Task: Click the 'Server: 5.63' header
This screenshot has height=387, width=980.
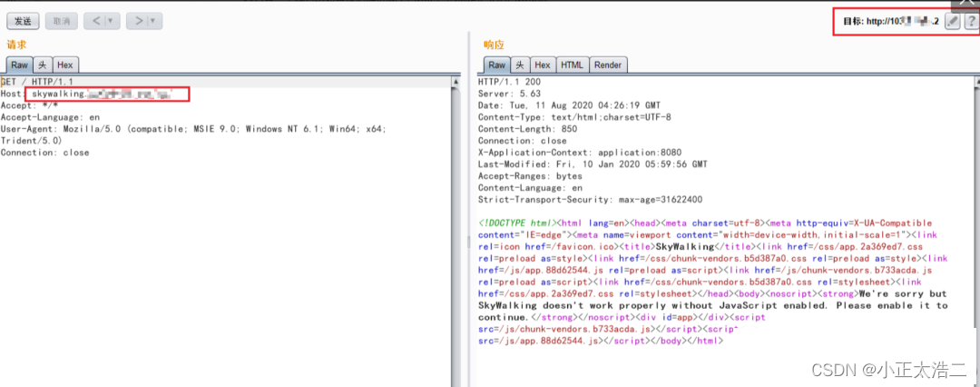Action: (509, 94)
